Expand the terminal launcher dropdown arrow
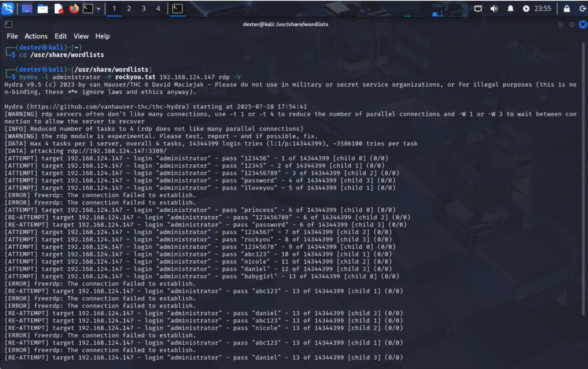588x369 pixels. pyautogui.click(x=98, y=9)
